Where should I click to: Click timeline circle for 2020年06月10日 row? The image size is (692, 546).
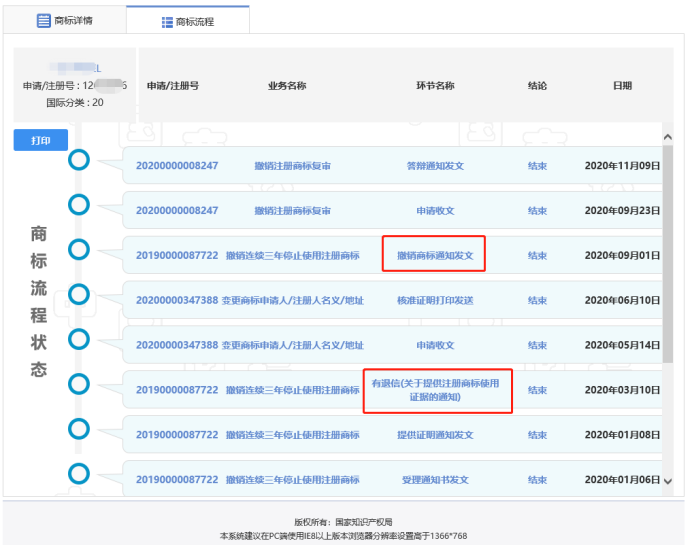[x=79, y=295]
